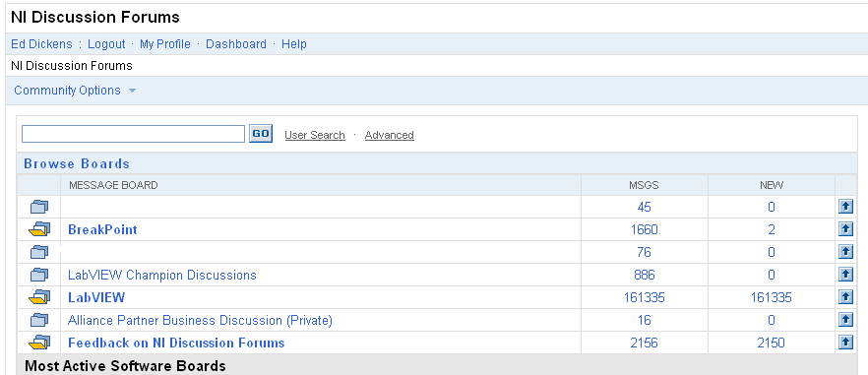This screenshot has height=375, width=868.
Task: Expand the Community Options dropdown
Action: [75, 91]
